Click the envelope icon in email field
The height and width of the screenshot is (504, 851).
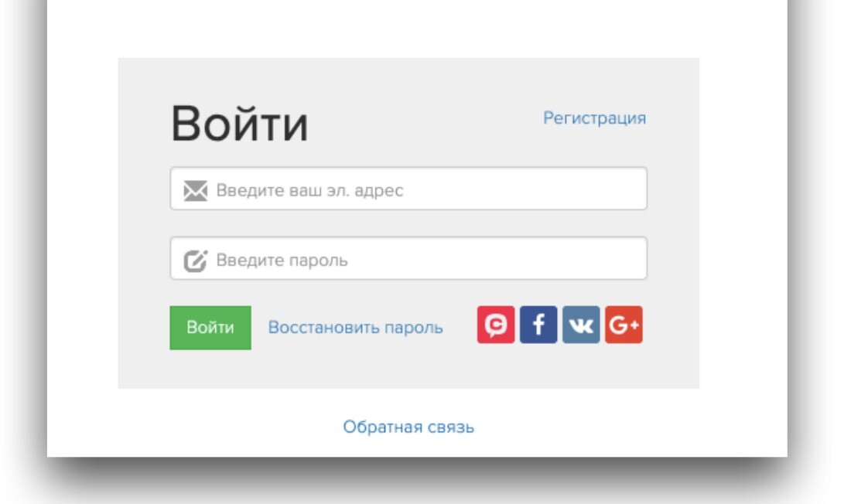195,190
